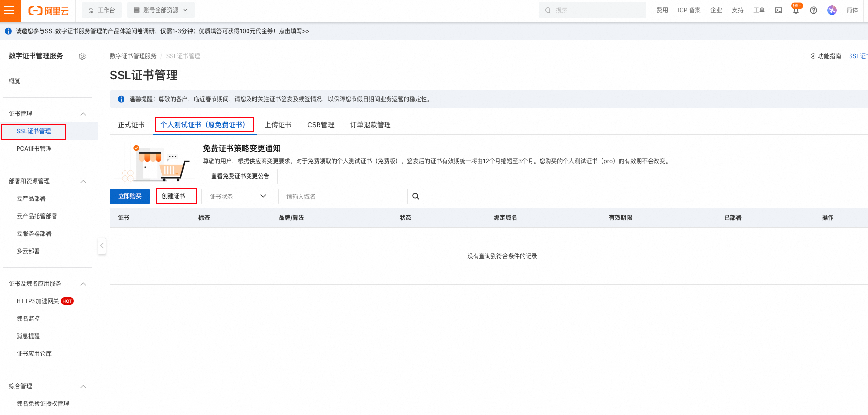The width and height of the screenshot is (868, 415).
Task: Switch to the 个人测试证书（原免费证书）tab
Action: click(x=204, y=125)
